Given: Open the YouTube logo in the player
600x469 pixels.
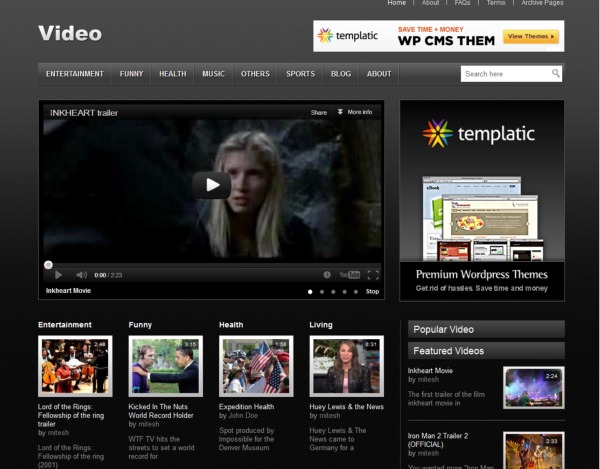Looking at the screenshot, I should [350, 275].
